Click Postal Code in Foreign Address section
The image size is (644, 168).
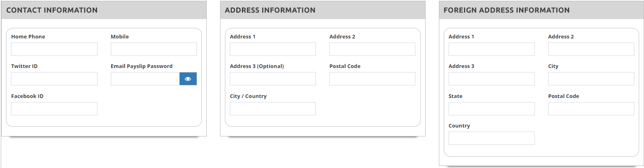point(591,109)
